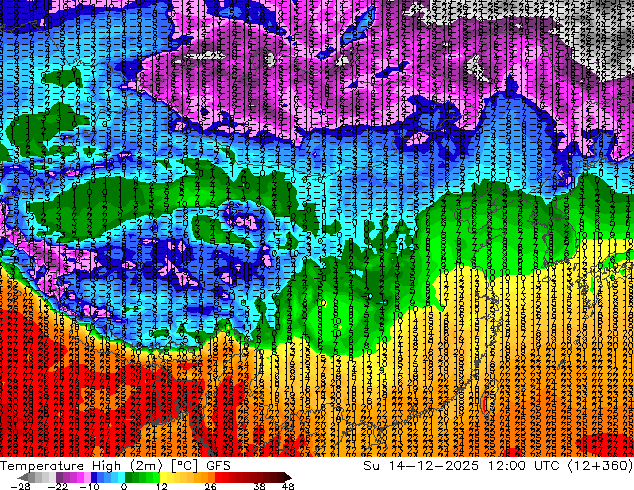Click the 26 label on the legend
Screen dimensions: 634x490
tap(210, 486)
